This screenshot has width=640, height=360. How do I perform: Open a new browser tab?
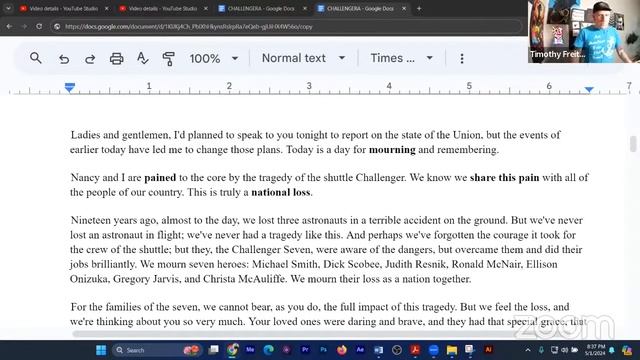point(419,9)
